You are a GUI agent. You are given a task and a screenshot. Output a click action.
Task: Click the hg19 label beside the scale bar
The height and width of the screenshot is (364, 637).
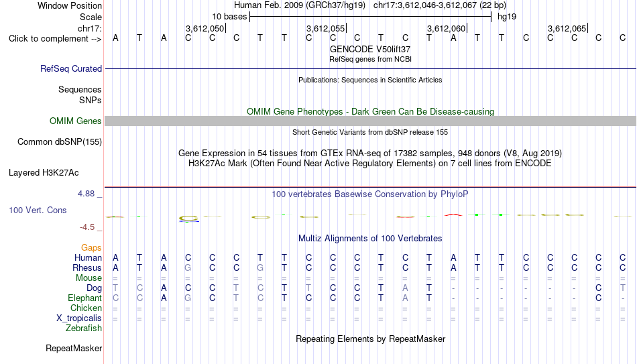pyautogui.click(x=507, y=17)
